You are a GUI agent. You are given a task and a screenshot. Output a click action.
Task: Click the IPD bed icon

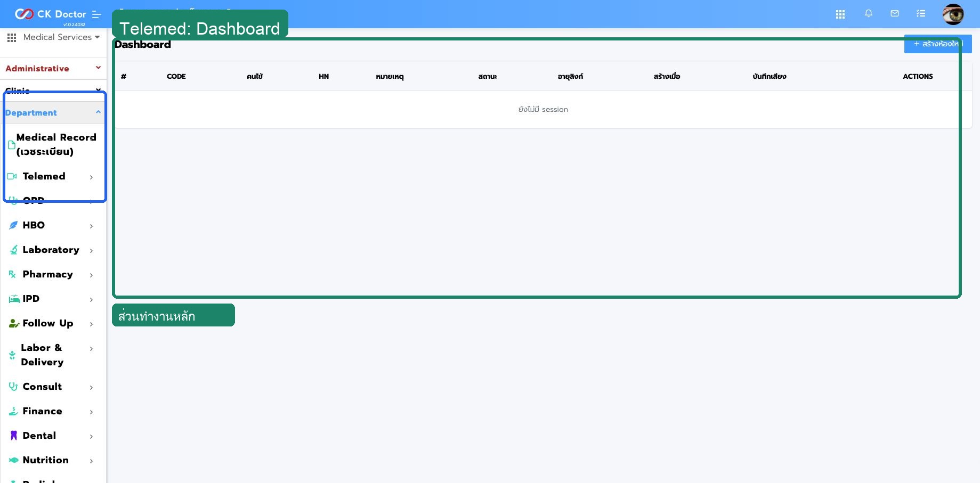pyautogui.click(x=14, y=299)
